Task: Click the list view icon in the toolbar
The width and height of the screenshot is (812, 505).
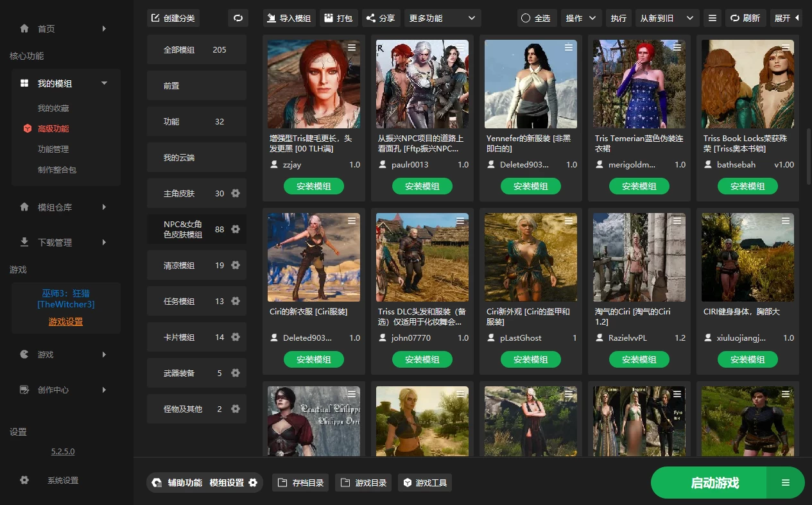Action: (x=712, y=18)
